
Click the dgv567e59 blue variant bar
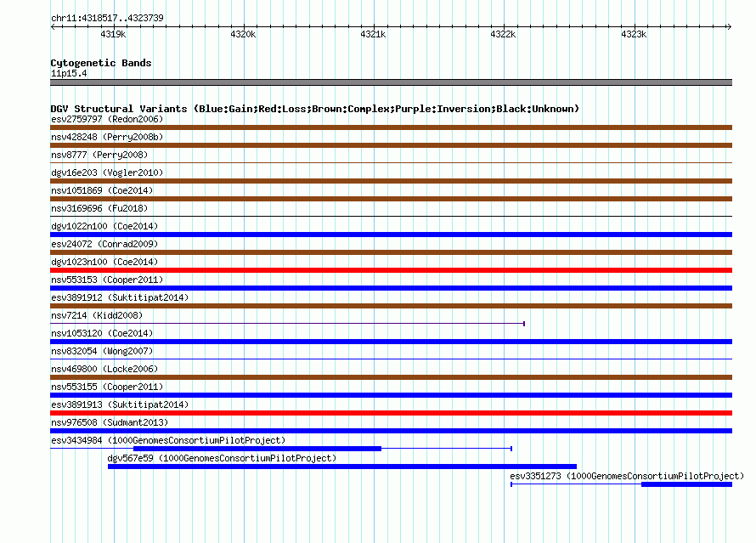tap(342, 467)
